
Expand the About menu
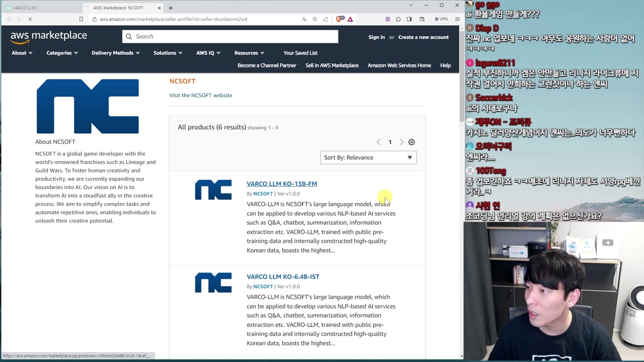[22, 53]
